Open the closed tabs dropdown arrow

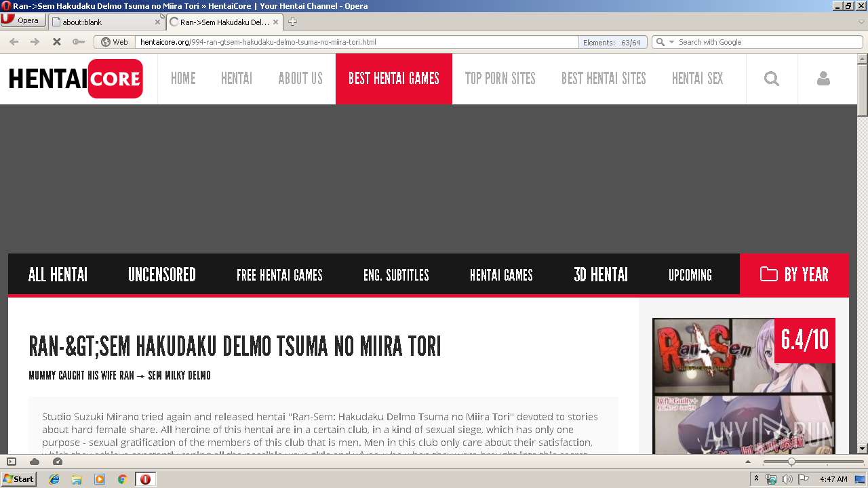coord(861,22)
